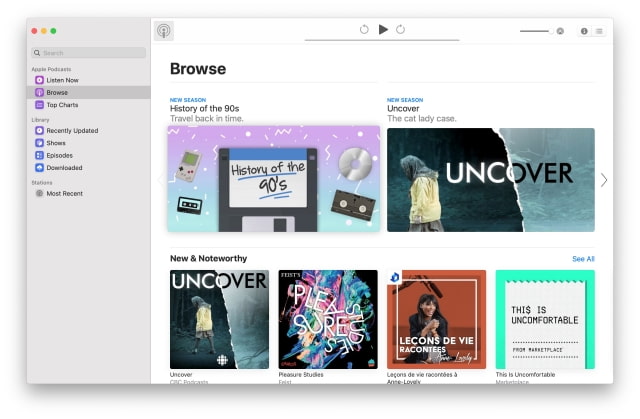Open Leçons de vie racontées artwork
Viewport: 640px width, 419px height.
[x=436, y=319]
